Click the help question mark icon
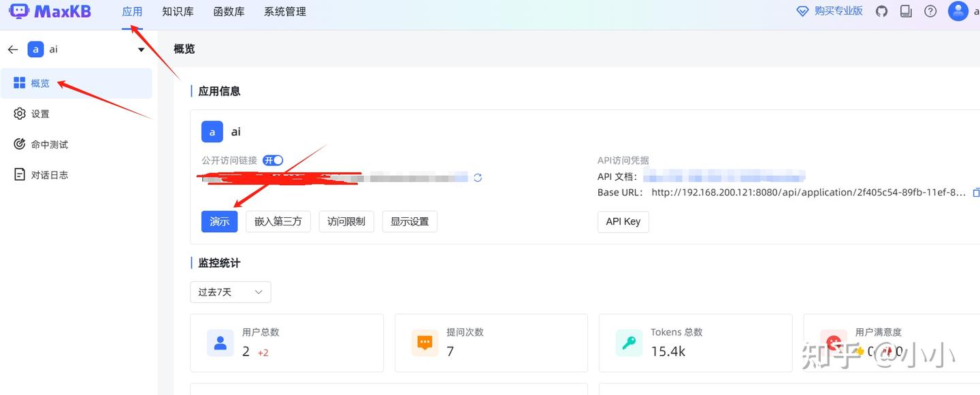Screen dimensions: 980x395 (930, 11)
